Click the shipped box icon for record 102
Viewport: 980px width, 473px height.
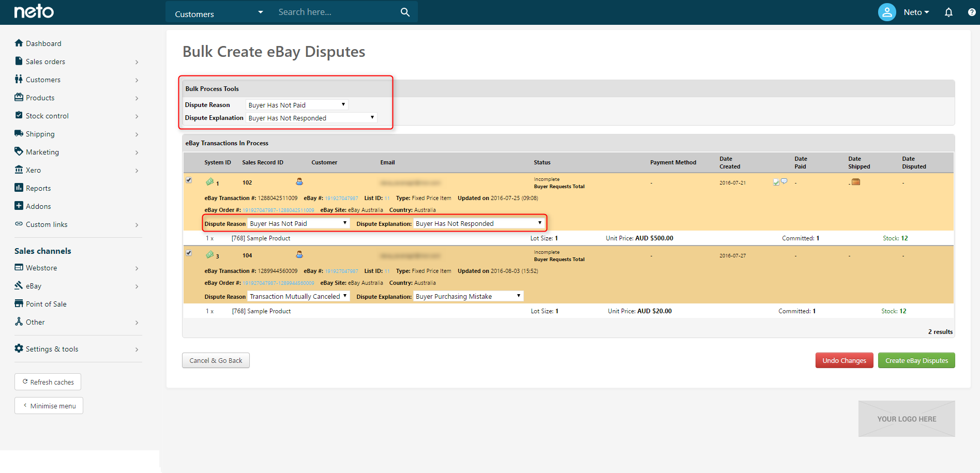856,182
